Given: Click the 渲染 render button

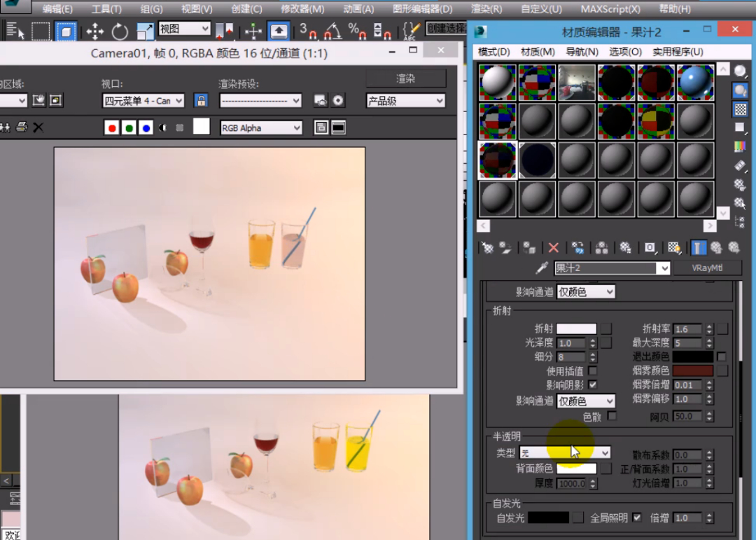Looking at the screenshot, I should (405, 78).
